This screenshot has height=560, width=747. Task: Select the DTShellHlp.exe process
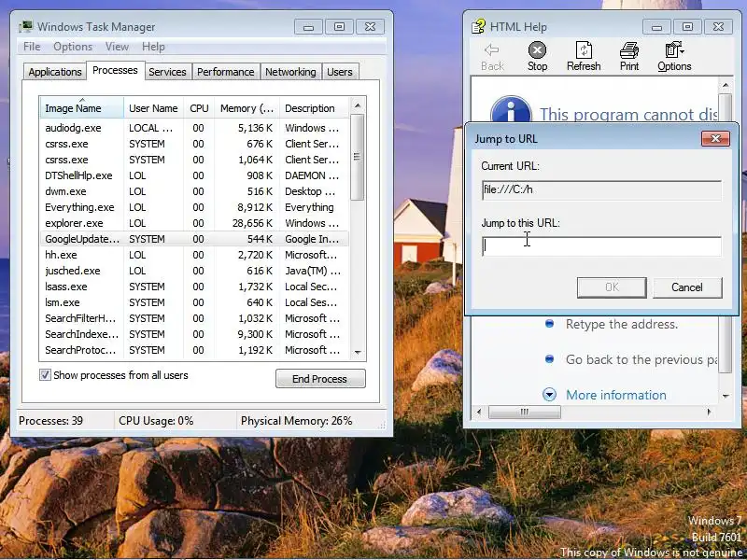194,175
